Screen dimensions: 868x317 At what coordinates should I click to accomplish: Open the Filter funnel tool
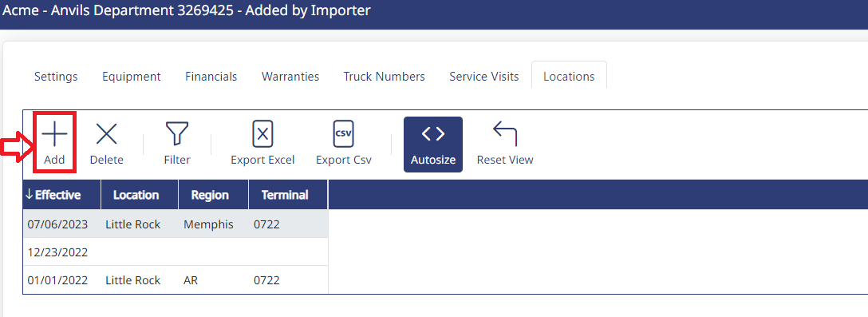[x=177, y=134]
